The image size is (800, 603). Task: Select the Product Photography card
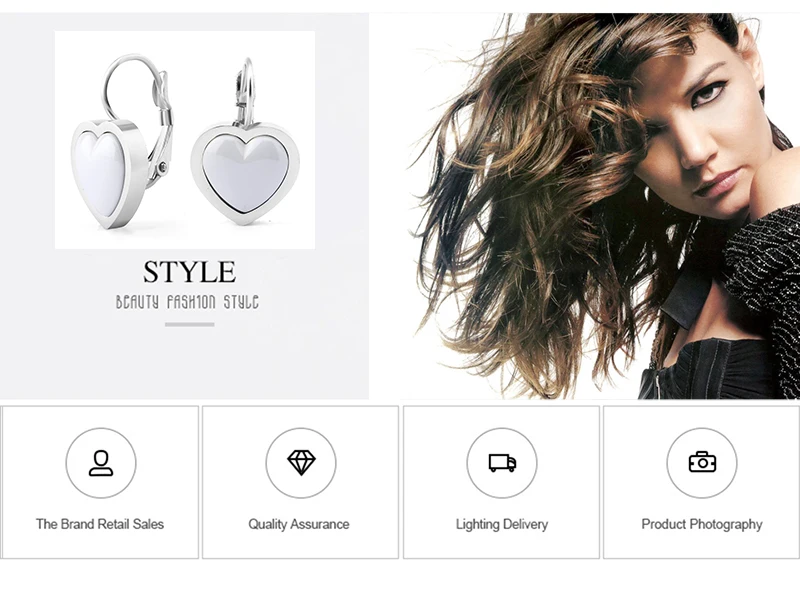click(702, 482)
